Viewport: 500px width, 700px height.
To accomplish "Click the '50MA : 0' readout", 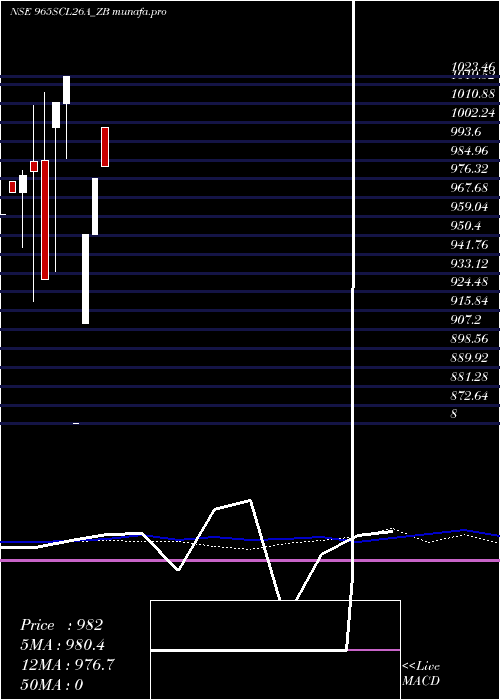I will (x=52, y=685).
